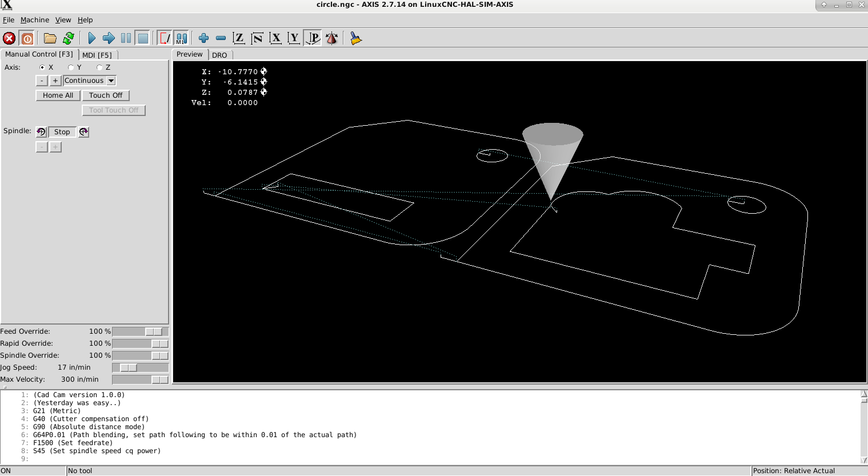Click the Rapid Override slider
This screenshot has height=476, width=868.
pos(141,343)
